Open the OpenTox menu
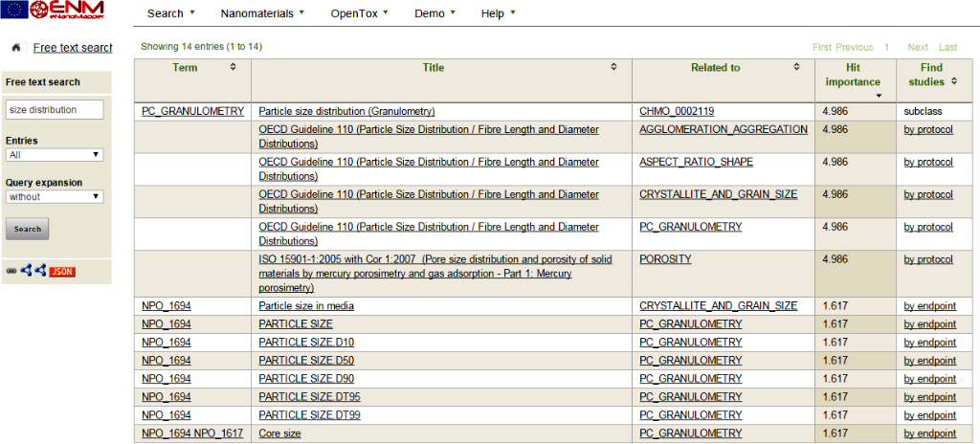This screenshot has width=980, height=444. (360, 13)
